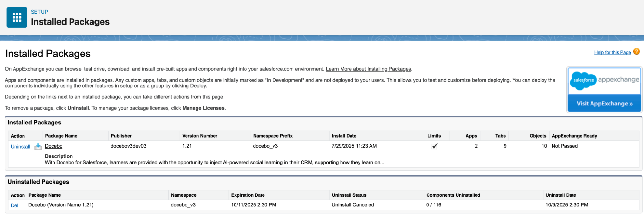644x219 pixels.
Task: Click the Expiration Date column header
Action: 248,195
